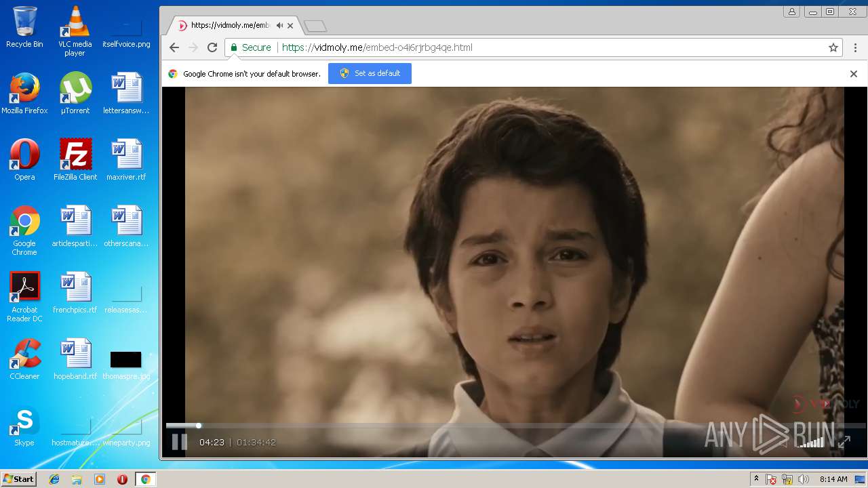The height and width of the screenshot is (488, 868).
Task: Open the Chrome profile user button
Action: (x=791, y=12)
